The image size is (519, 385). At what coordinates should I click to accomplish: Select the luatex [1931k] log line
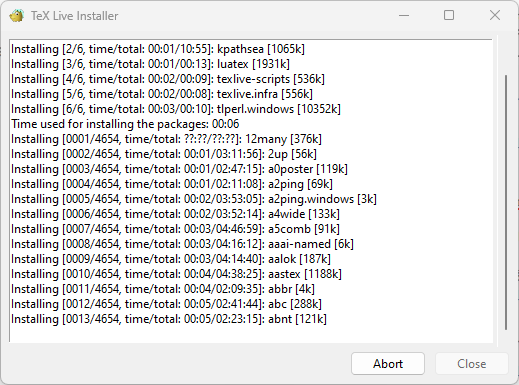point(150,64)
